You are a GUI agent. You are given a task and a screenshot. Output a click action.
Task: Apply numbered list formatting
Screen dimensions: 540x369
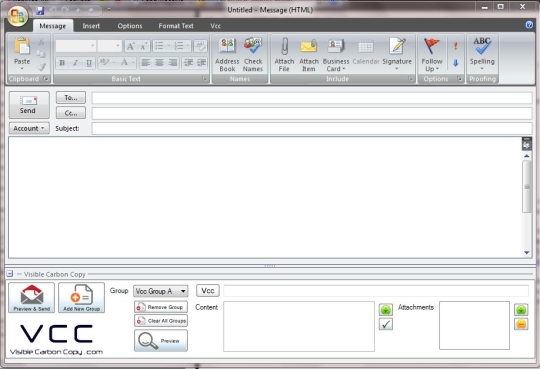point(181,46)
